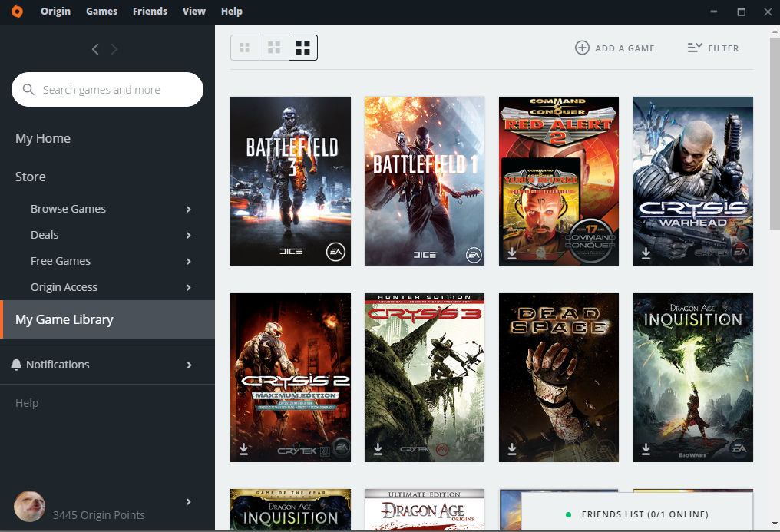The height and width of the screenshot is (532, 780).
Task: Open Dragon Age Origins Ultimate Edition tile
Action: [425, 510]
